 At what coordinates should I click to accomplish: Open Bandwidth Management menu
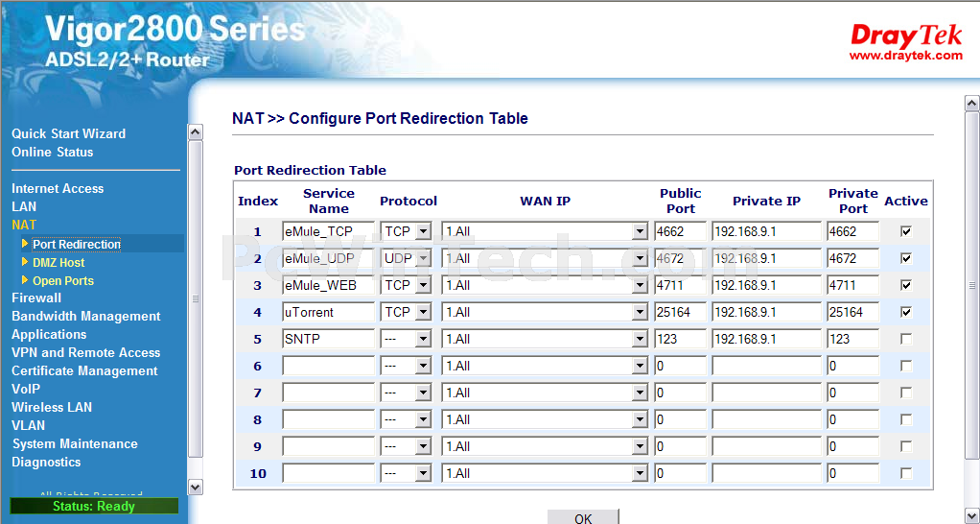[85, 317]
